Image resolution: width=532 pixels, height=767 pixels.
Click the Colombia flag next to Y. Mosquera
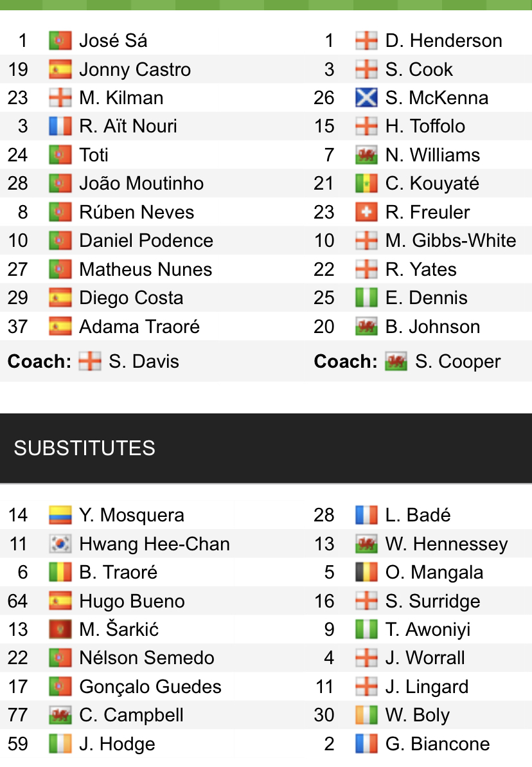(x=60, y=515)
